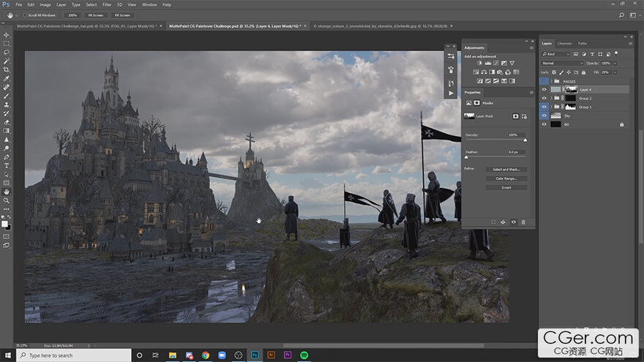Toggle Lock transparent pixels
The image size is (644, 362).
554,72
